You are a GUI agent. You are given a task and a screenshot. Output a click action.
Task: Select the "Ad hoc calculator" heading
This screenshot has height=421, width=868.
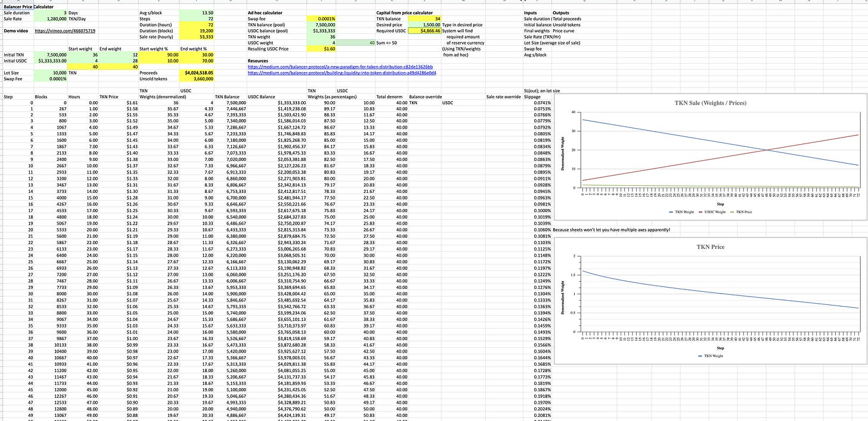[265, 12]
